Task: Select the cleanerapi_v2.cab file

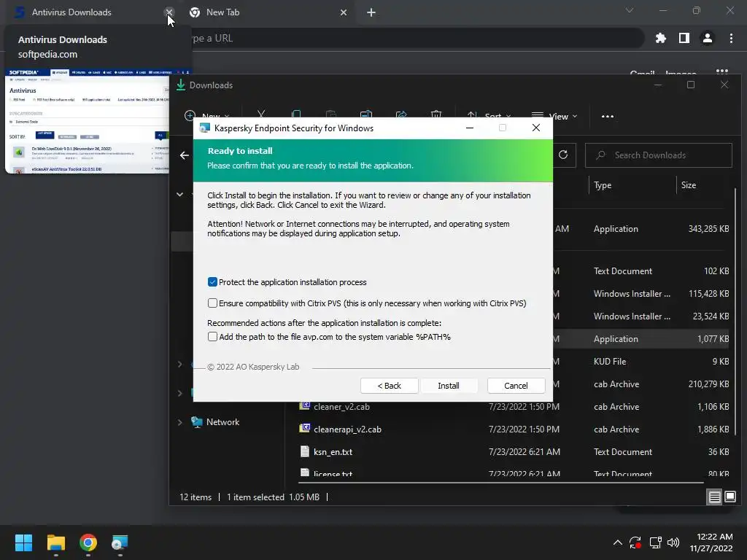Action: (x=347, y=429)
